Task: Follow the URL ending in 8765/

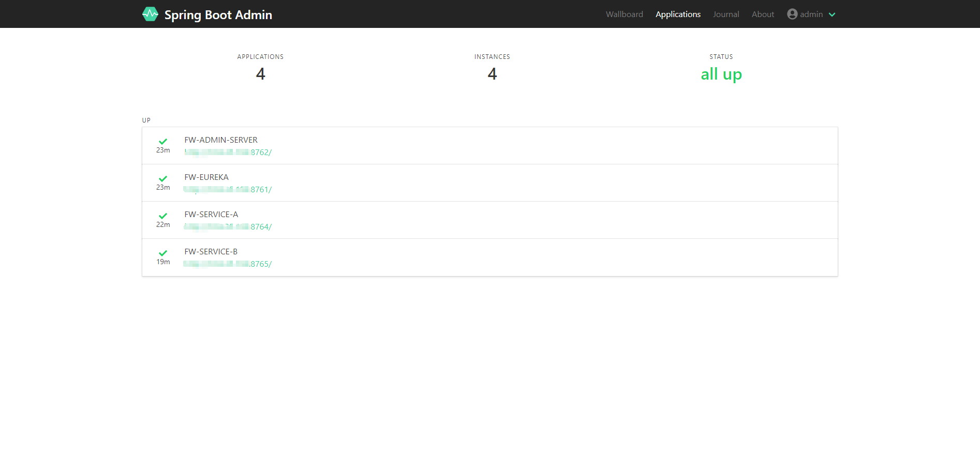Action: click(x=228, y=264)
